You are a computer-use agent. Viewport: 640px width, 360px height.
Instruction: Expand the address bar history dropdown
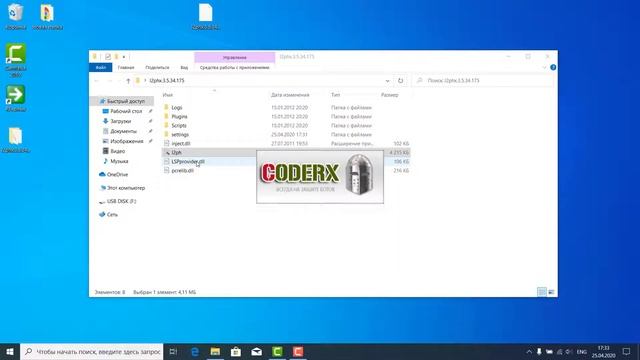(x=387, y=81)
